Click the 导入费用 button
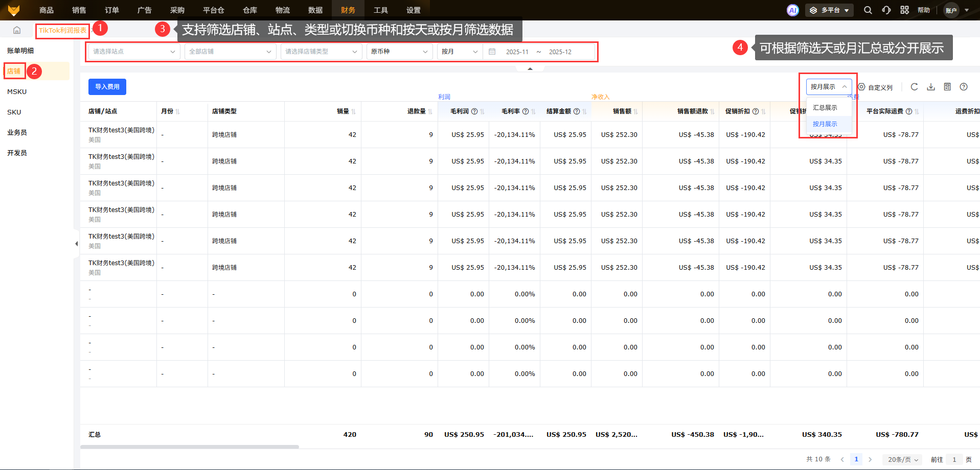The height and width of the screenshot is (470, 980). point(107,87)
